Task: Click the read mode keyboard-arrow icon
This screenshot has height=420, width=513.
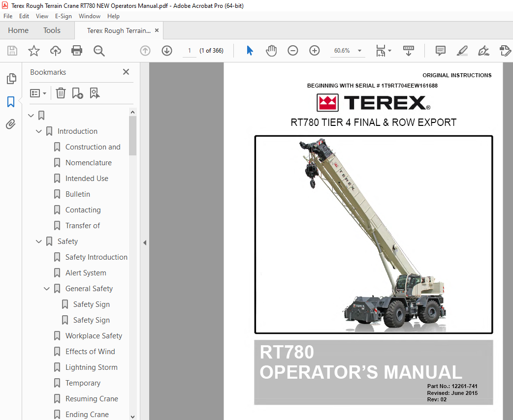Action: 408,51
